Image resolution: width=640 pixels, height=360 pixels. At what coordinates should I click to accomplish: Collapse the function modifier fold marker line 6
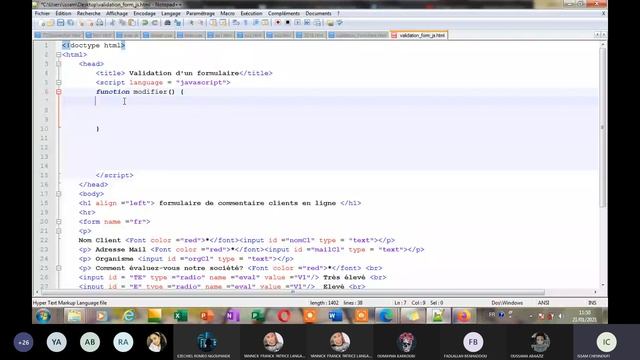pos(59,92)
